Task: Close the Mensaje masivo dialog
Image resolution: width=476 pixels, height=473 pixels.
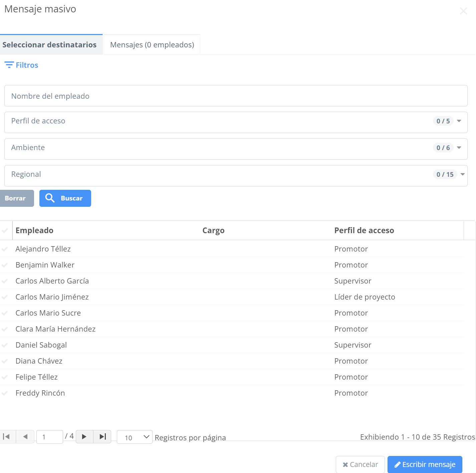Action: (463, 11)
